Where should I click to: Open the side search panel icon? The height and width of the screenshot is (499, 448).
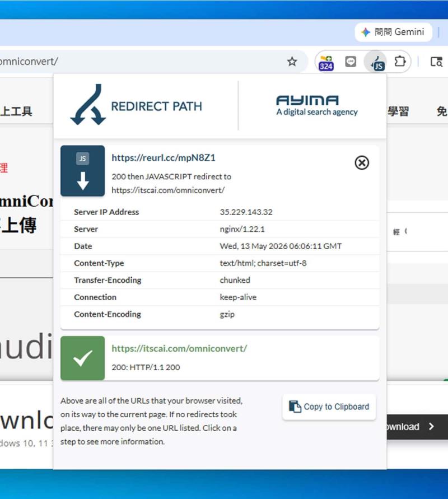[436, 62]
